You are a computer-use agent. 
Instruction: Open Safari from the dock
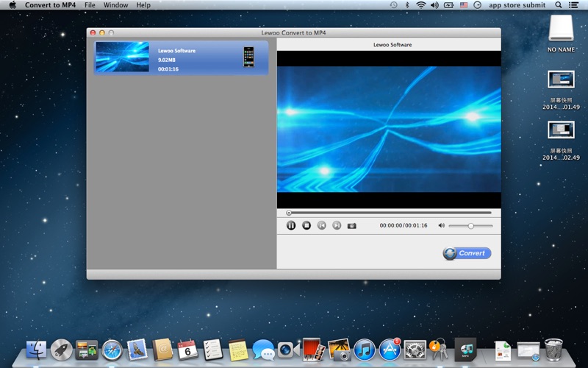pos(112,350)
